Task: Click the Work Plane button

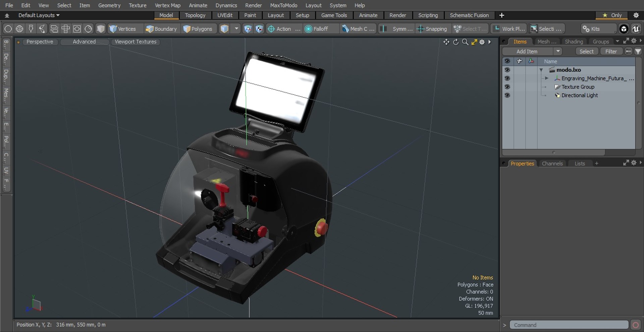Action: point(509,29)
